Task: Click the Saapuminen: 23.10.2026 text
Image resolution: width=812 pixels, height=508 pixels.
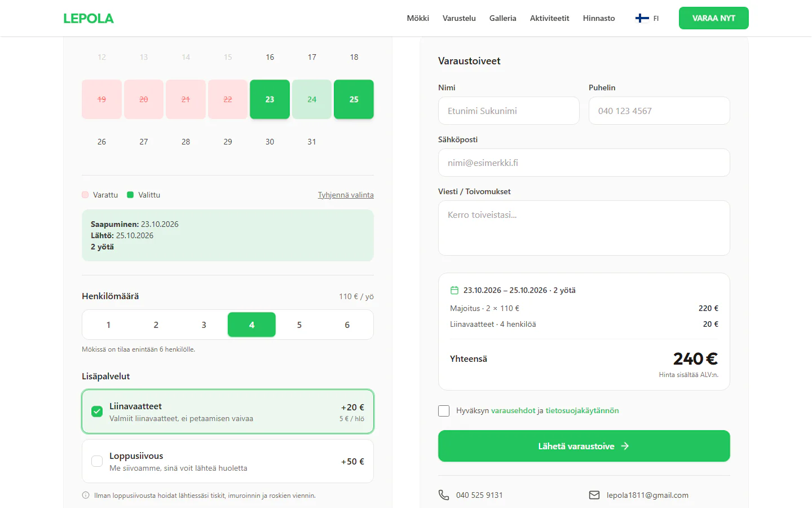Action: coord(135,224)
